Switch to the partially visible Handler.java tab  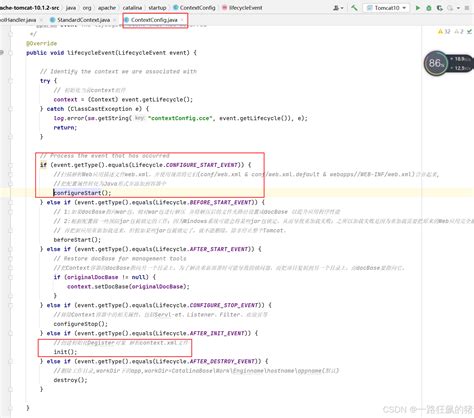pos(20,20)
